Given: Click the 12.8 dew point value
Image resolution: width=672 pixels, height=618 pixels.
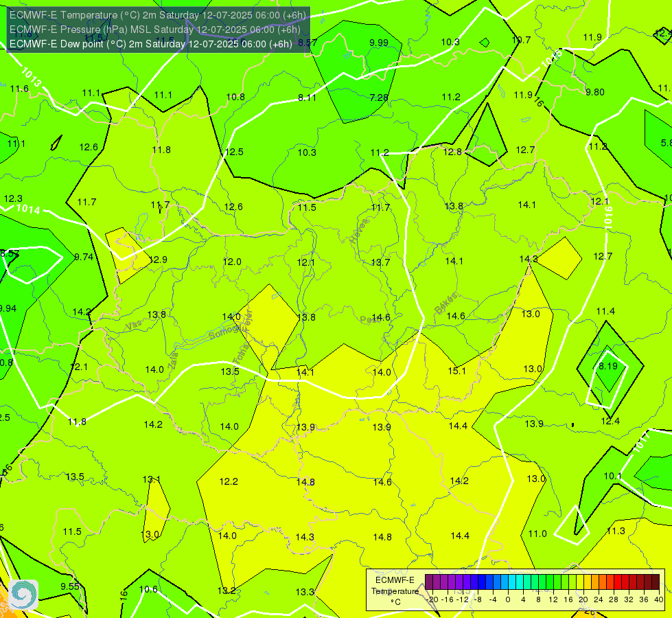Looking at the screenshot, I should pyautogui.click(x=452, y=152).
